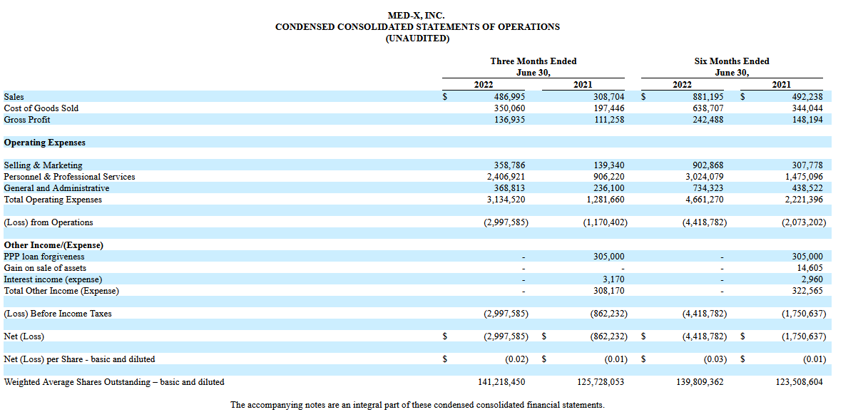This screenshot has width=868, height=412.
Task: Click the Interest income (expense) label
Action: [x=53, y=279]
